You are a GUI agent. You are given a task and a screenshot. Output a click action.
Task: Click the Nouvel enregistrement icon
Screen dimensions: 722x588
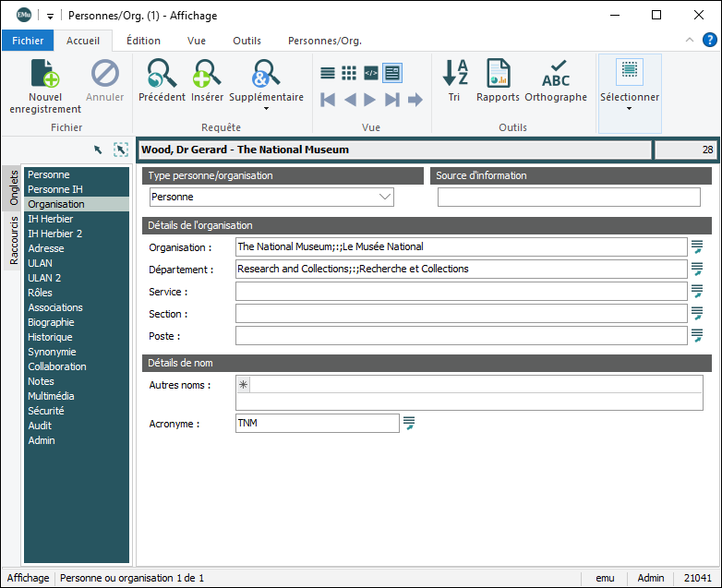[45, 74]
